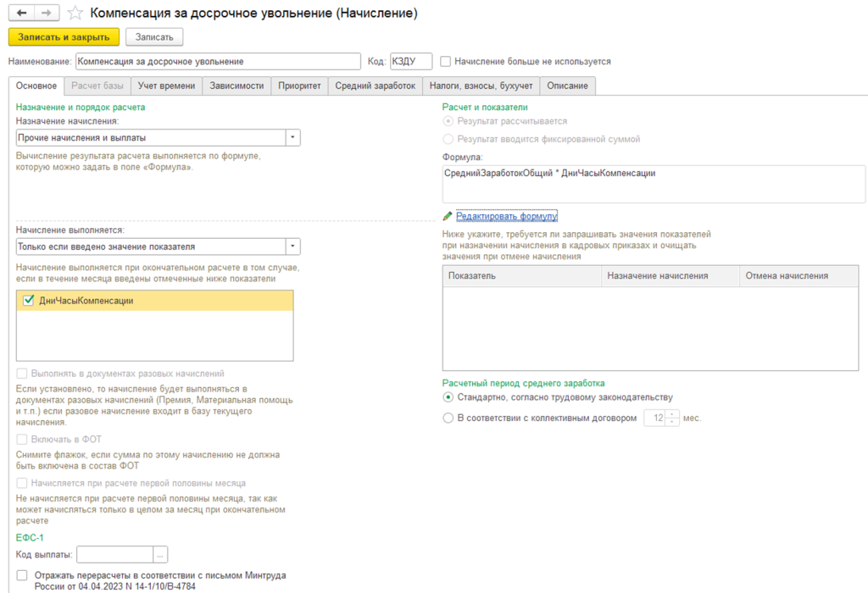Viewport: 868px width, 593px height.
Task: Open the Учет времени tab
Action: 167,86
